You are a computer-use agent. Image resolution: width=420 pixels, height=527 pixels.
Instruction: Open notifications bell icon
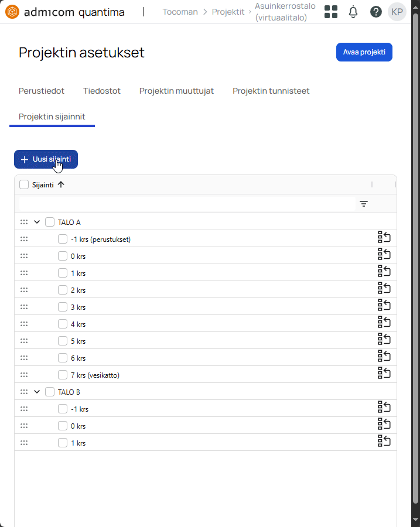pyautogui.click(x=353, y=12)
